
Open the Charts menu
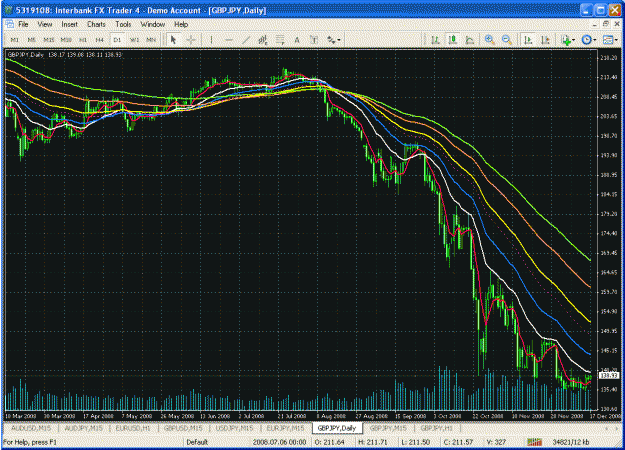coord(96,24)
